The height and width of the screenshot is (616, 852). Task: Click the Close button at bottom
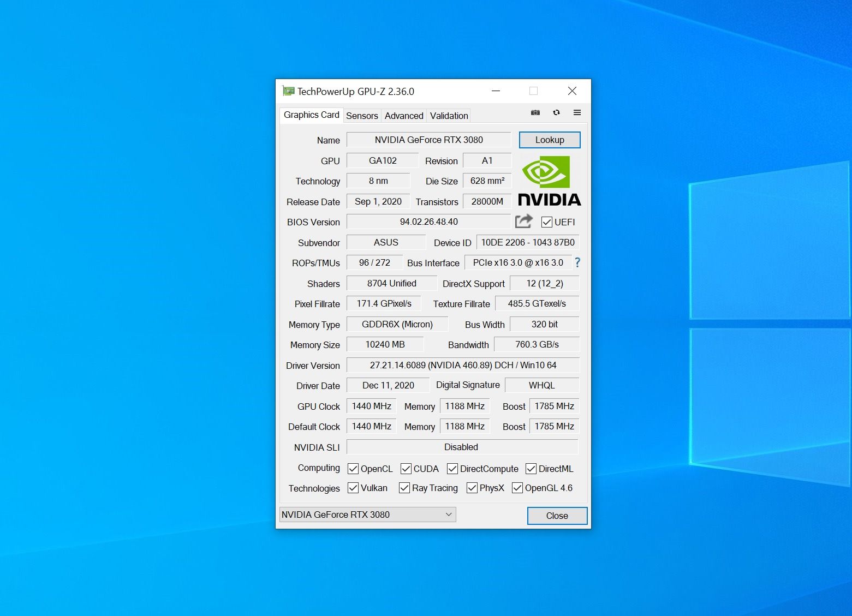[x=557, y=516]
